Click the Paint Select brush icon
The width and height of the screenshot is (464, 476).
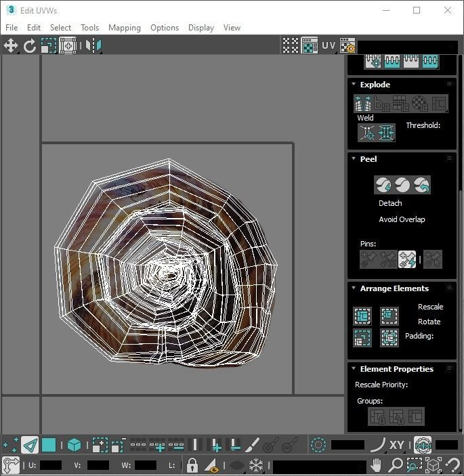click(252, 446)
